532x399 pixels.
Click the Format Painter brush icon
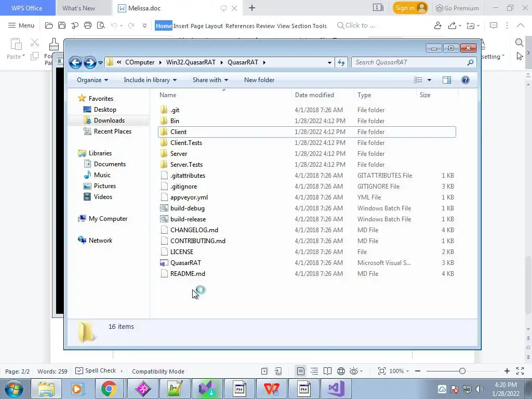54,44
